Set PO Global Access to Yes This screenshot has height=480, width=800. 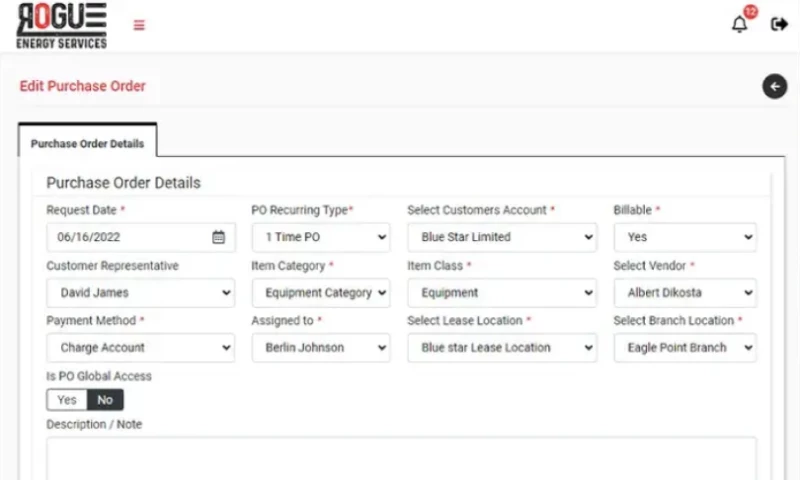point(67,400)
